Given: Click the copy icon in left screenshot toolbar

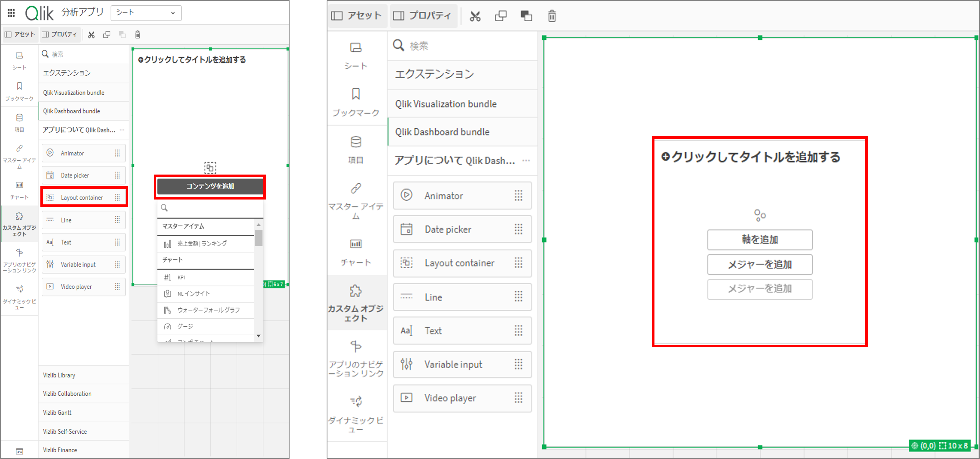Looking at the screenshot, I should click(x=107, y=35).
